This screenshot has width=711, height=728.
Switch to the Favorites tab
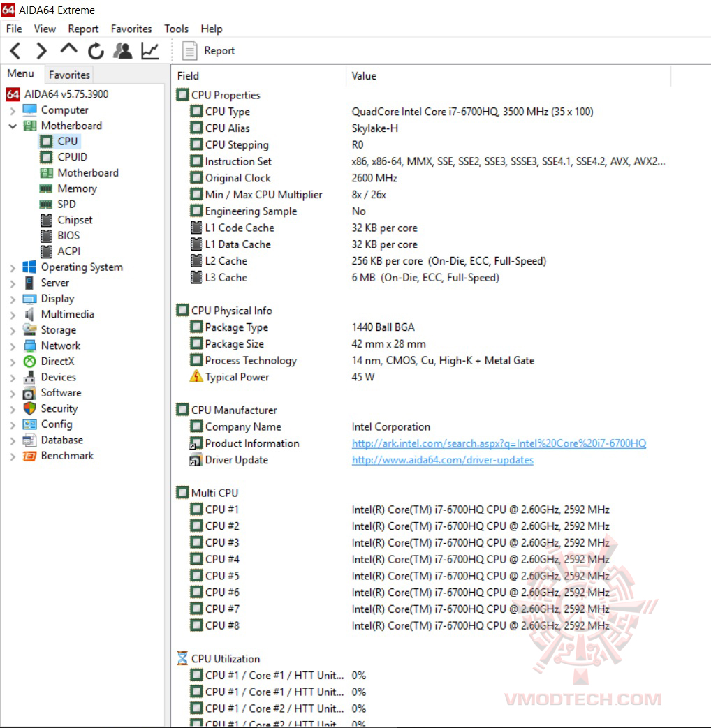coord(68,75)
